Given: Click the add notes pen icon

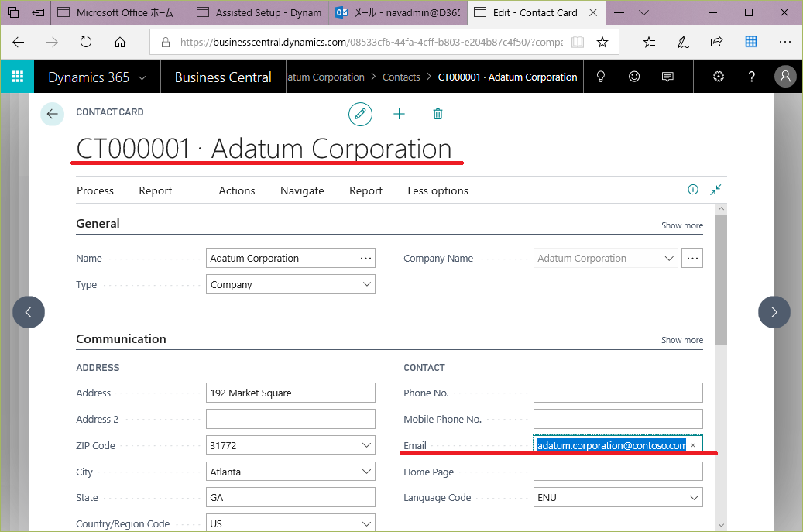Looking at the screenshot, I should pos(683,42).
